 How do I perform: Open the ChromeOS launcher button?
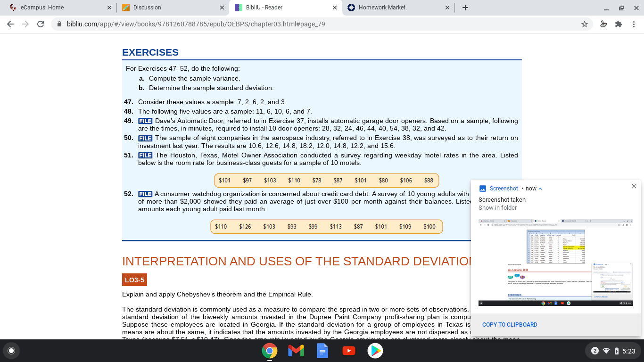click(x=11, y=351)
